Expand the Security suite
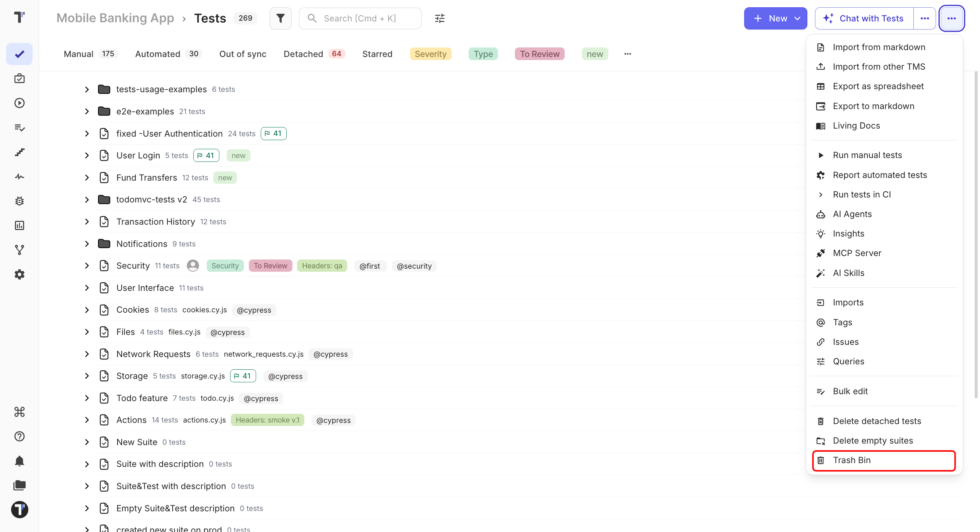This screenshot has width=980, height=532. [87, 266]
